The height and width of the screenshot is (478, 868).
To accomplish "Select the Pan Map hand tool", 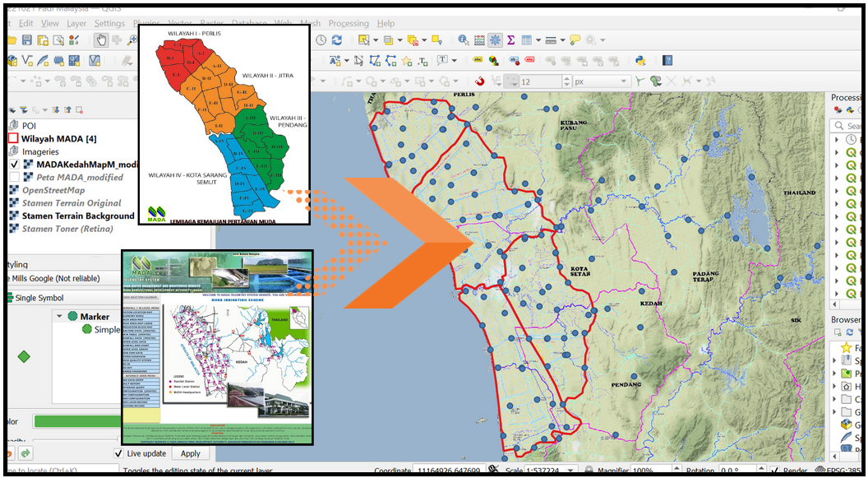I will pyautogui.click(x=101, y=39).
